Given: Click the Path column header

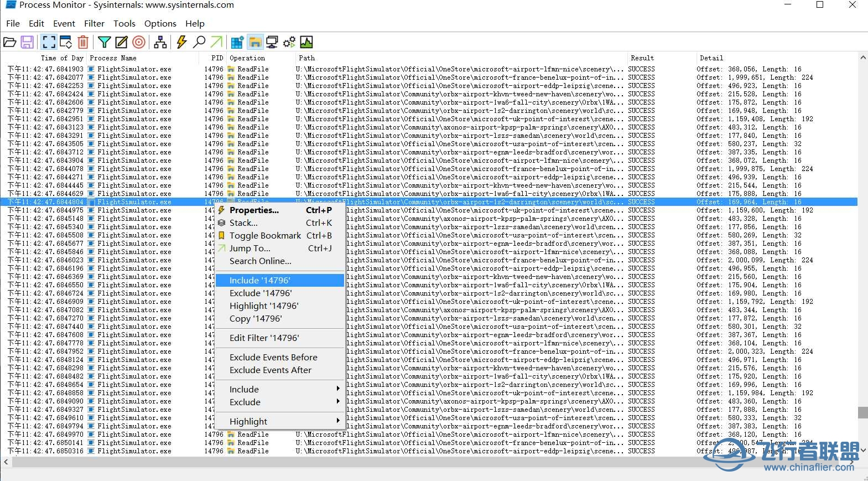Looking at the screenshot, I should pyautogui.click(x=307, y=58).
